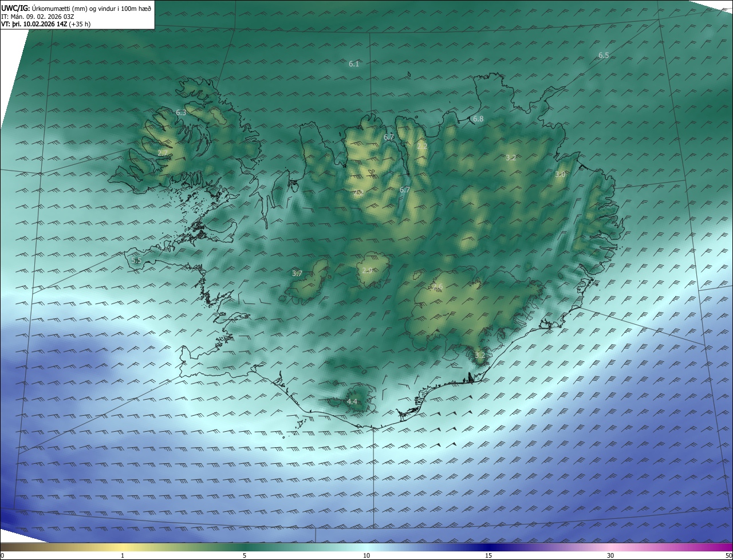This screenshot has height=560, width=733.
Task: Click the 5.5 value on the map
Action: pyautogui.click(x=136, y=260)
